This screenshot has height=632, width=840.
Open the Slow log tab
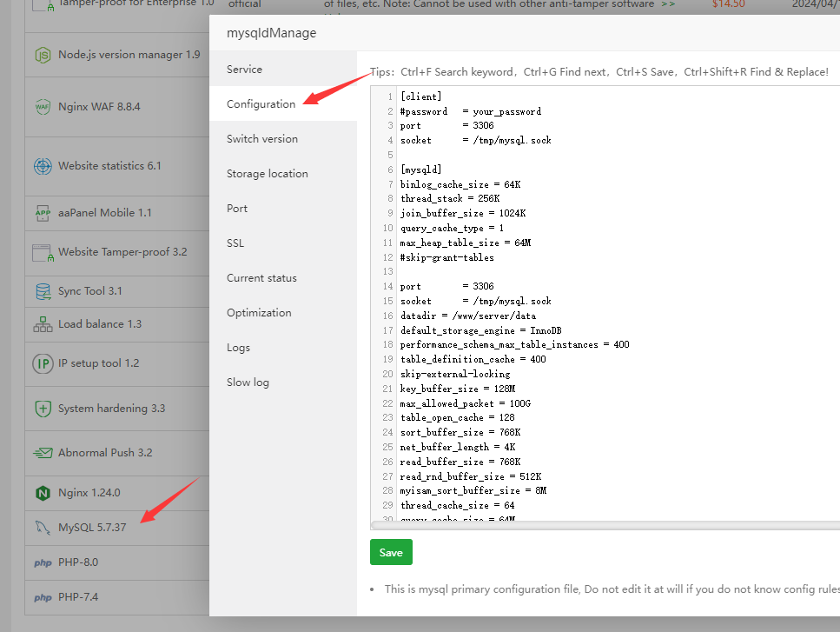[248, 383]
